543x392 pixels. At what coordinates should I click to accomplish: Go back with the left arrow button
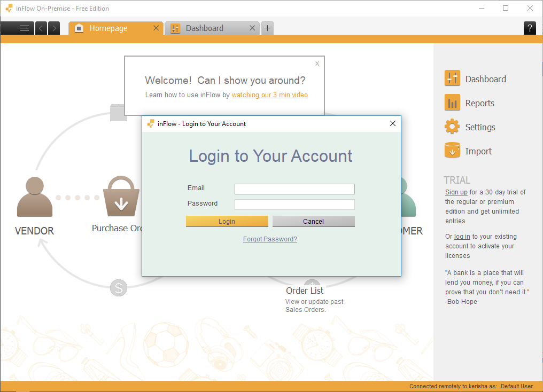pyautogui.click(x=41, y=28)
